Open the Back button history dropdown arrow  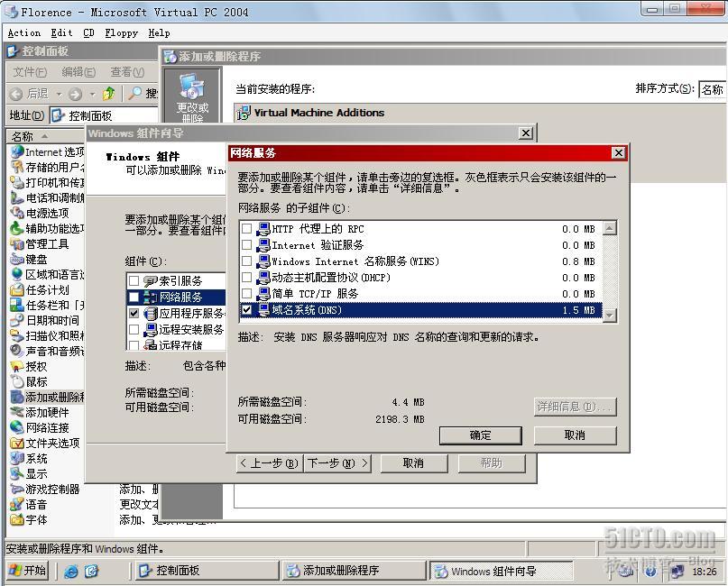click(59, 94)
